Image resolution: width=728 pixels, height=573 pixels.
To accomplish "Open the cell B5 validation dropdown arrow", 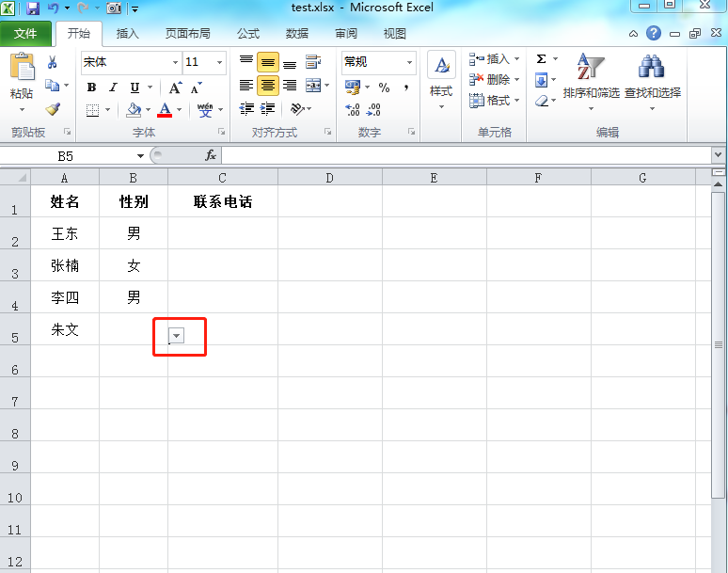I will coord(177,335).
